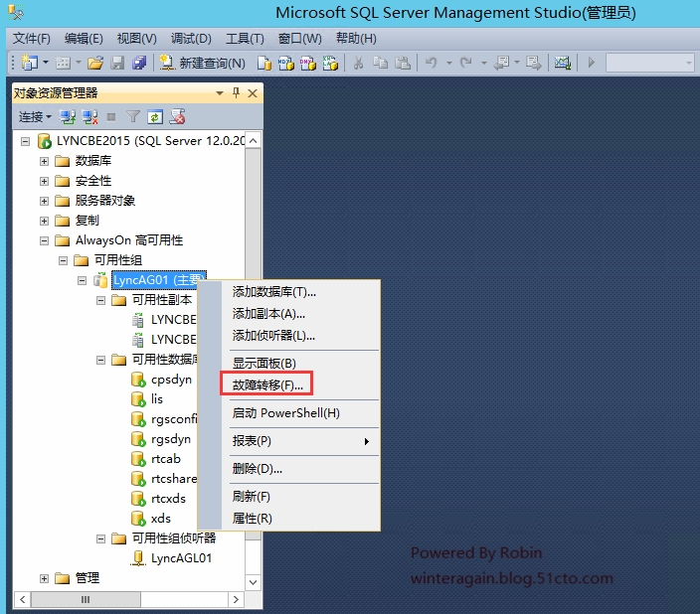Open the 调试(D) menu

(x=191, y=39)
